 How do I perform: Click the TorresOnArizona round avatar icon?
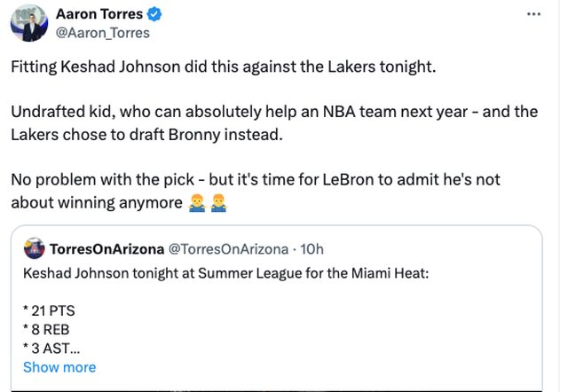(34, 248)
